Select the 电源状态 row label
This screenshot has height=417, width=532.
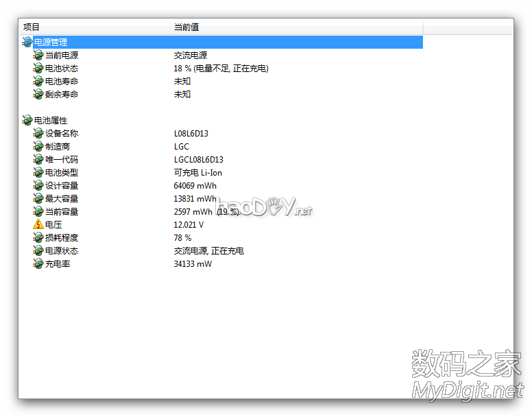[62, 251]
